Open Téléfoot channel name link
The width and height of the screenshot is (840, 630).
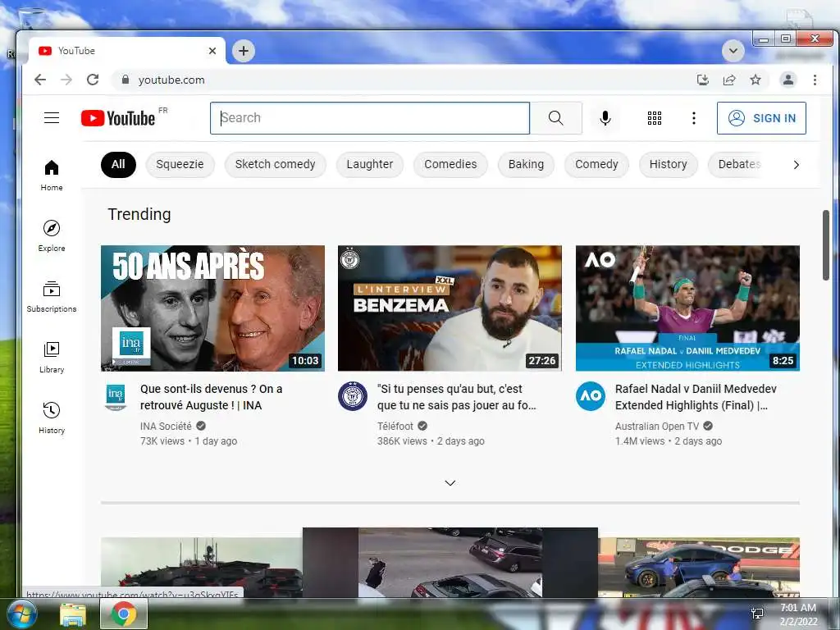[395, 427]
